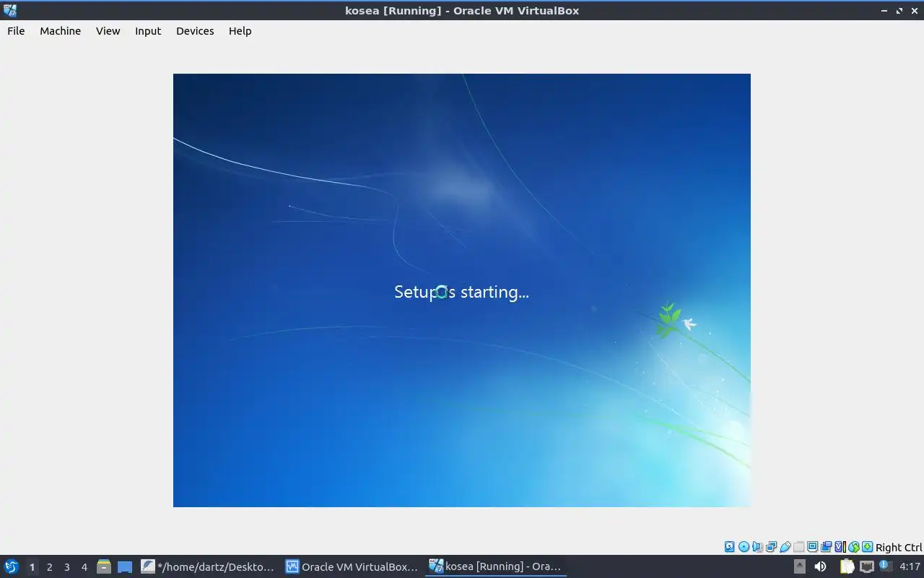Click the wired network tray icon
924x578 pixels.
coord(867,566)
